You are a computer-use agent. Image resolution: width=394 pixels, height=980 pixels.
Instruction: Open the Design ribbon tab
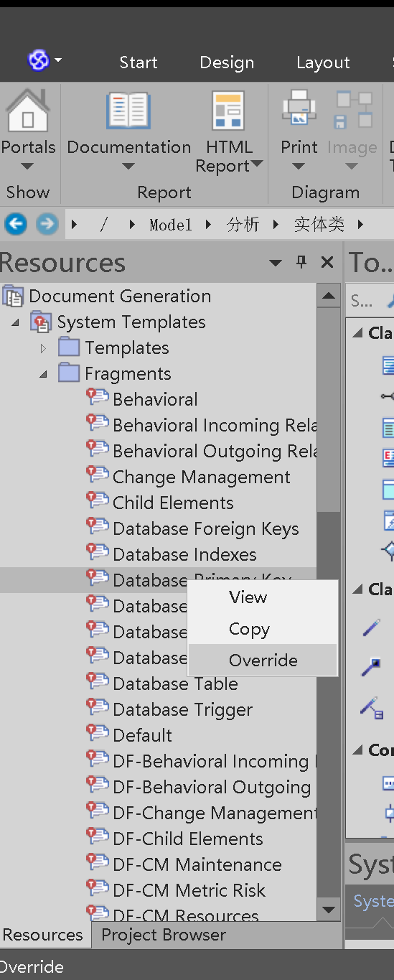coord(227,62)
